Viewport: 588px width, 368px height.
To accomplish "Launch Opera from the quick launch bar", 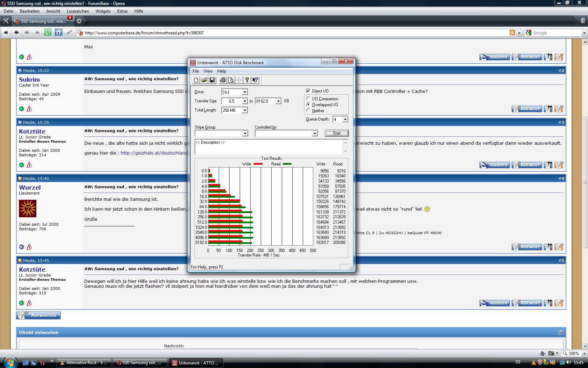I will pyautogui.click(x=42, y=363).
